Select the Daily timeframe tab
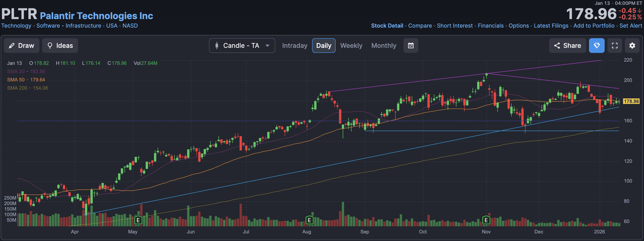The width and height of the screenshot is (644, 241). (x=324, y=46)
